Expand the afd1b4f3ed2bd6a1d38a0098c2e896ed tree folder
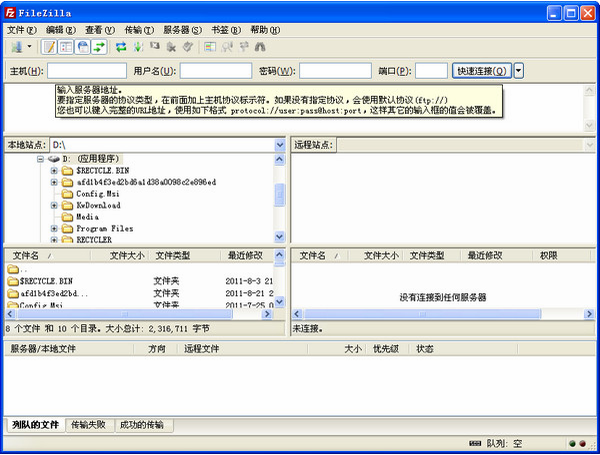600x455 pixels. (54, 182)
